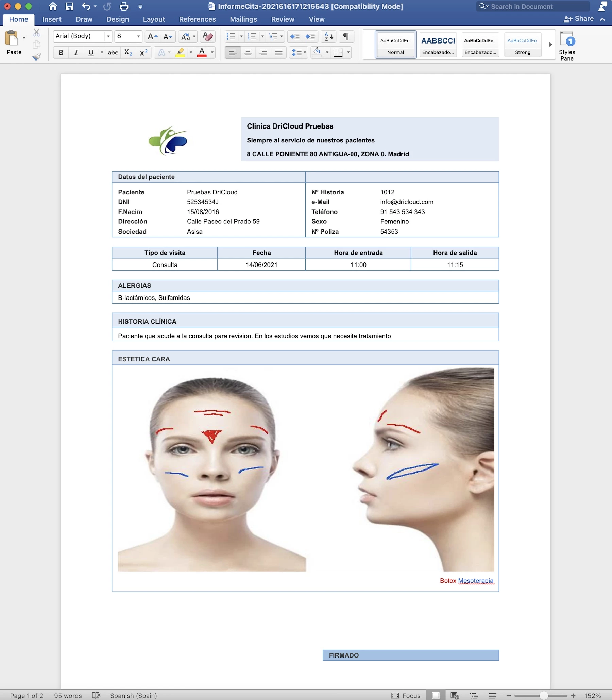
Task: Enable Focus mode in the status bar
Action: pos(406,695)
